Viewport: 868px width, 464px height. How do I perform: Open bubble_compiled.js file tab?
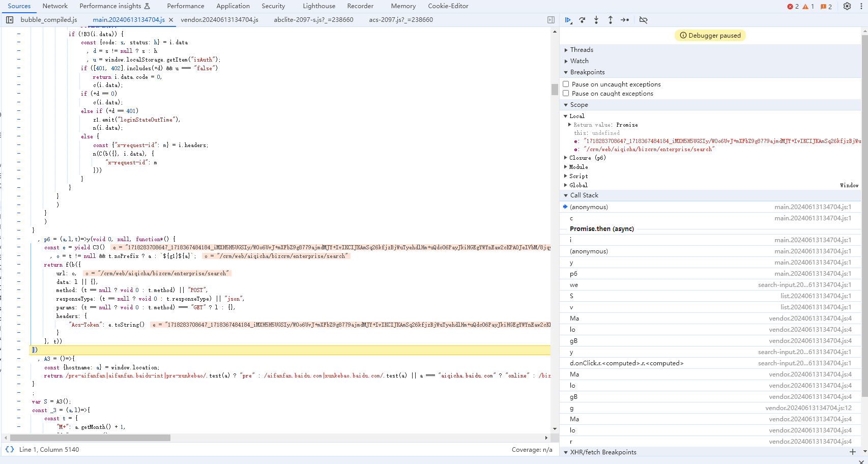click(49, 20)
